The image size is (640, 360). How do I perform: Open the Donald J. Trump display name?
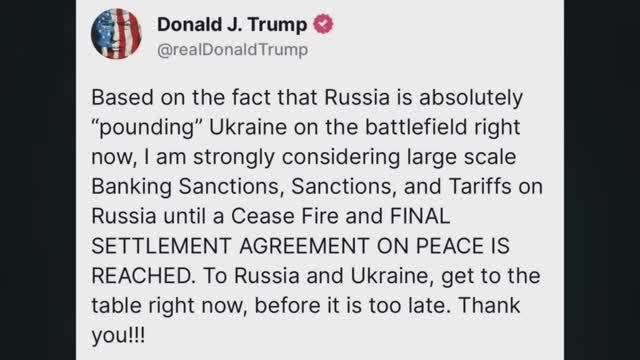tap(232, 24)
